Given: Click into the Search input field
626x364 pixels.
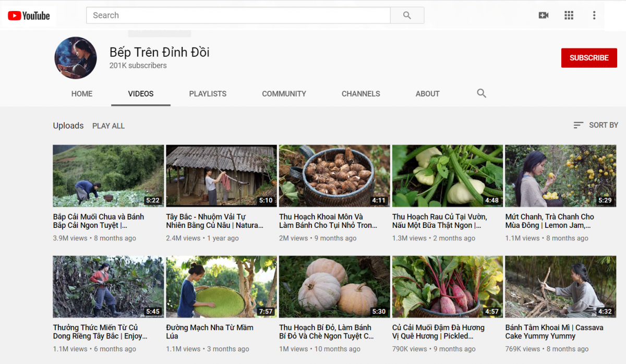Looking at the screenshot, I should (238, 16).
